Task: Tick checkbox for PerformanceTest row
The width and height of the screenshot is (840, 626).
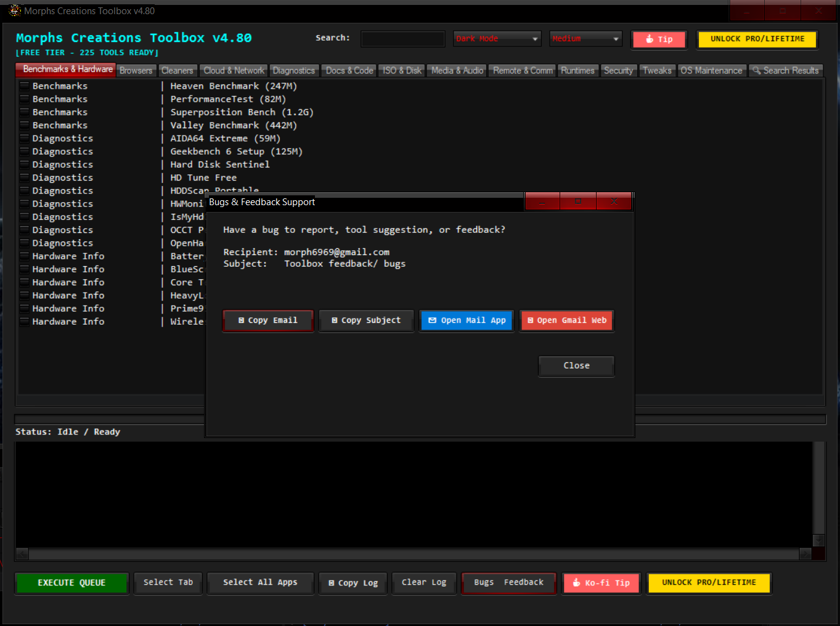Action: (x=25, y=99)
